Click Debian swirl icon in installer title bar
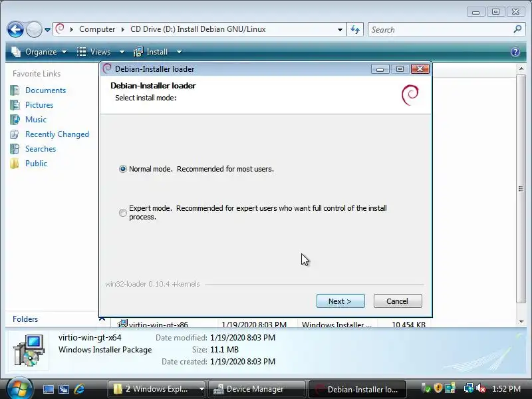Viewport: 532px width, 399px height. [x=107, y=68]
